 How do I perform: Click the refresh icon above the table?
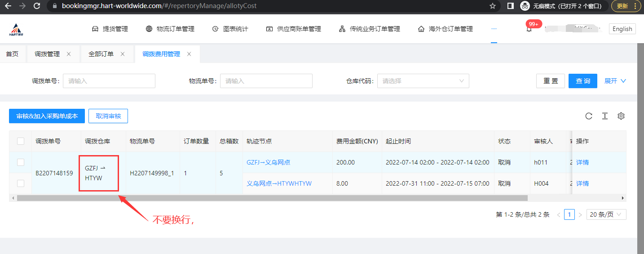click(589, 116)
